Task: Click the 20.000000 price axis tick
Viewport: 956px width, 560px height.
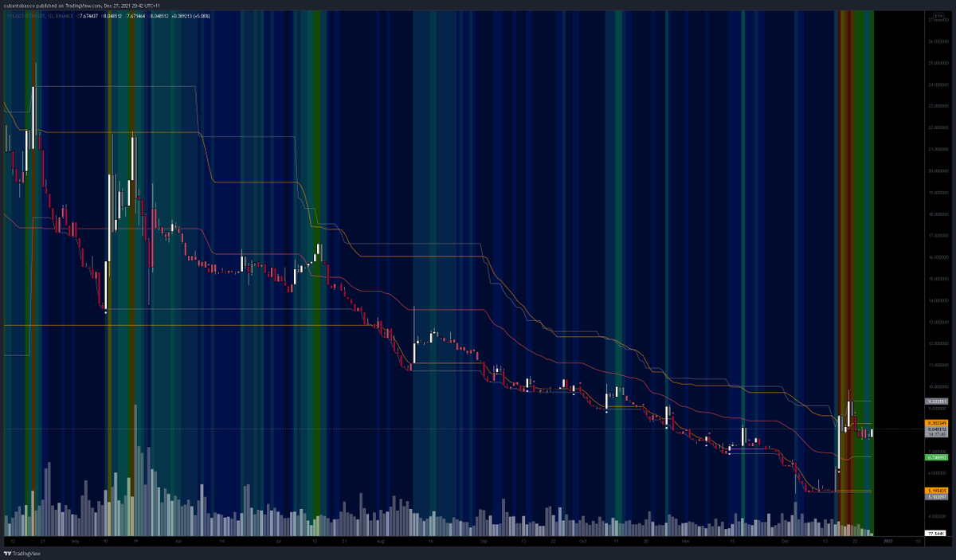Action: (x=938, y=170)
